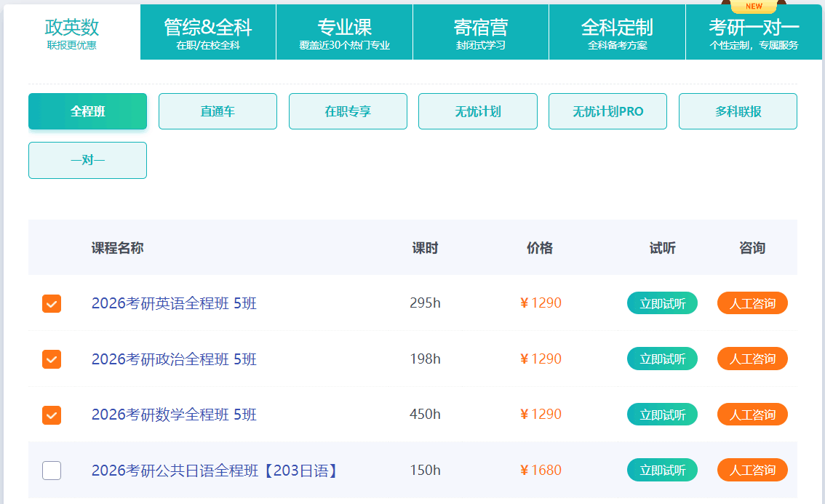The image size is (825, 504).
Task: Uncheck the 2026考研政治全程班 5班 checkbox
Action: pos(52,359)
